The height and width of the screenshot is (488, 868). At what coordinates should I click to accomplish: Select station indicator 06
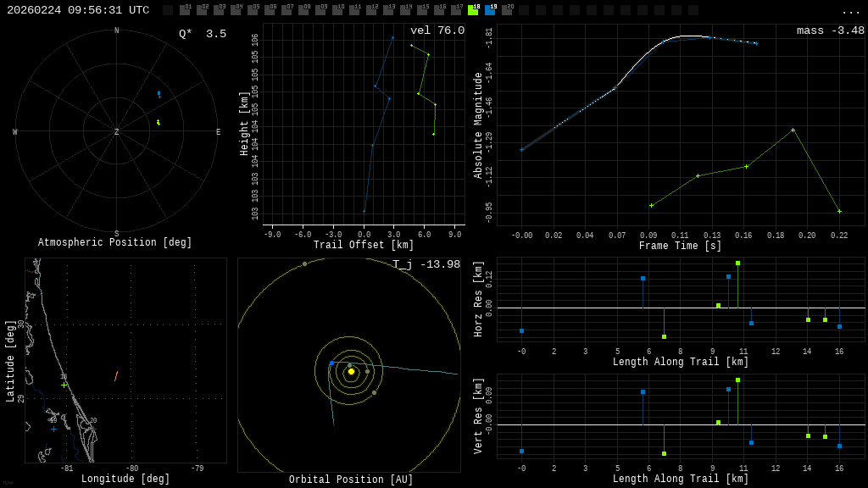270,9
